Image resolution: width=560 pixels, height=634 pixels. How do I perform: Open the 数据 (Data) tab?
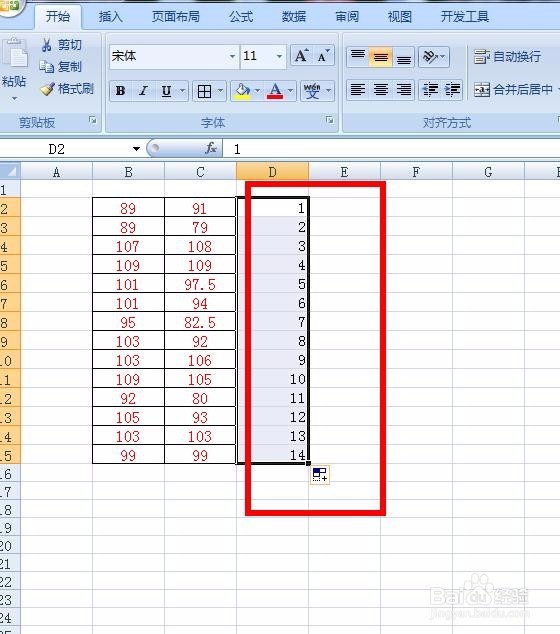click(x=294, y=17)
